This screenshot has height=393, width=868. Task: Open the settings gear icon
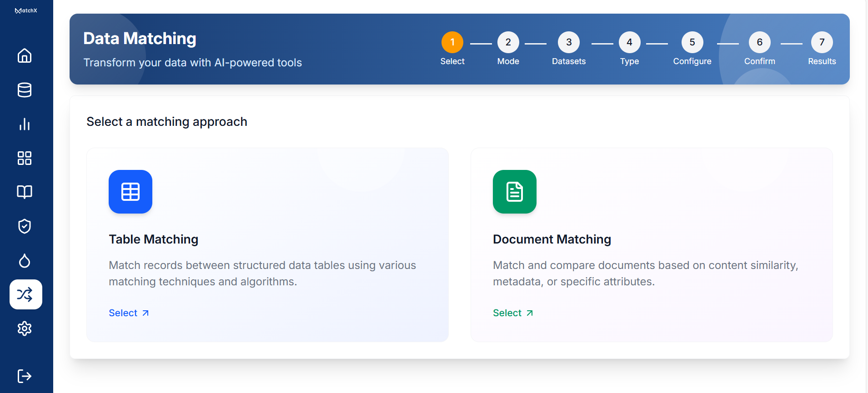[25, 328]
